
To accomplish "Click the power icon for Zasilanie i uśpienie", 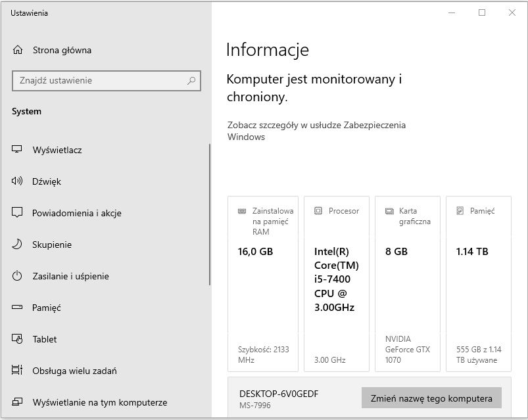I will (17, 275).
